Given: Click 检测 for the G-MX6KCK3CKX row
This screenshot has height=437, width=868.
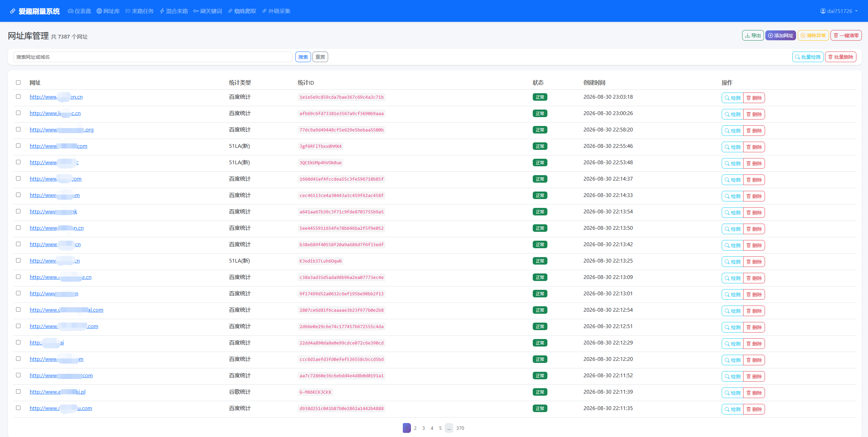Looking at the screenshot, I should click(733, 393).
